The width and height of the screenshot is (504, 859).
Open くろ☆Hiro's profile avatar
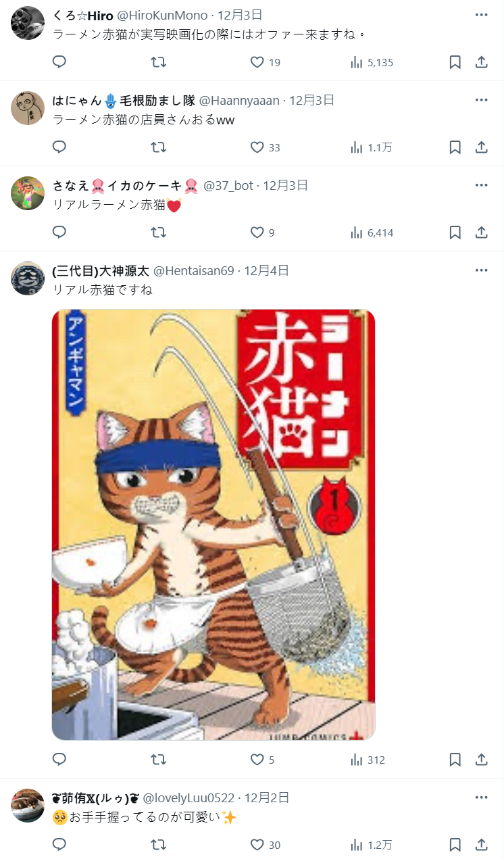(28, 23)
